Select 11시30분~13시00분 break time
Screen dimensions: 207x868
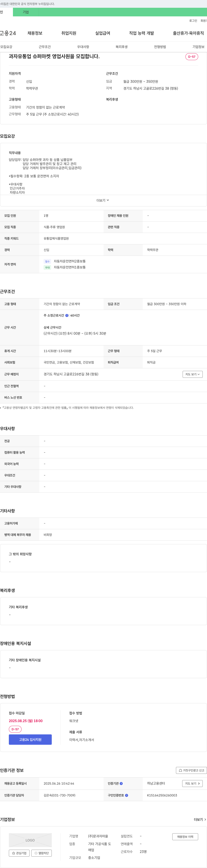pyautogui.click(x=57, y=351)
